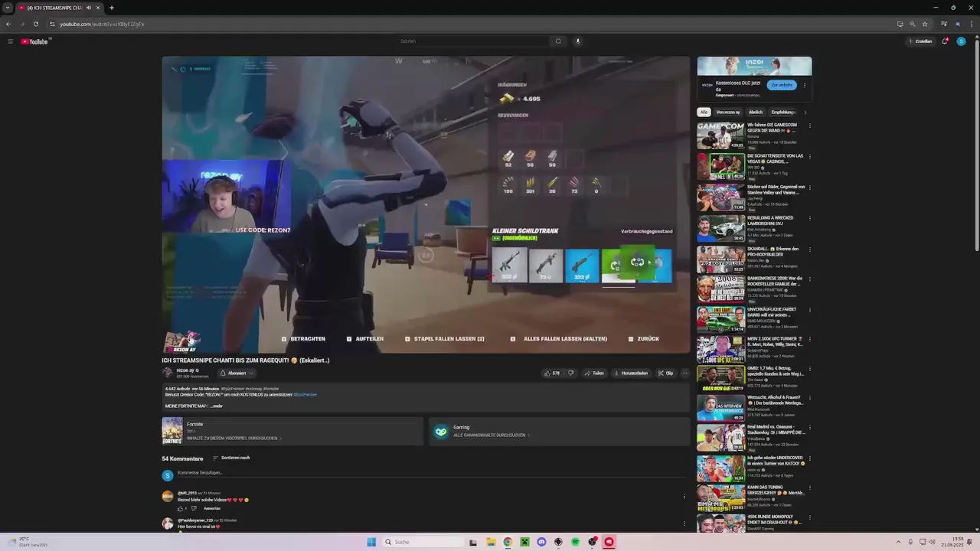Screen dimensions: 980x551
Task: Go back in browser history
Action: click(x=8, y=24)
